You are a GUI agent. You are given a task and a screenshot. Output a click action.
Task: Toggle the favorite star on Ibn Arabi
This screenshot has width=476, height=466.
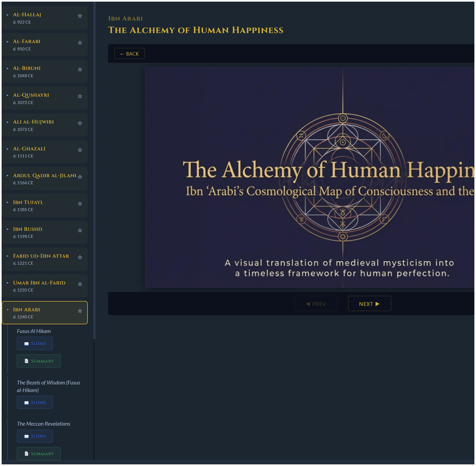80,311
